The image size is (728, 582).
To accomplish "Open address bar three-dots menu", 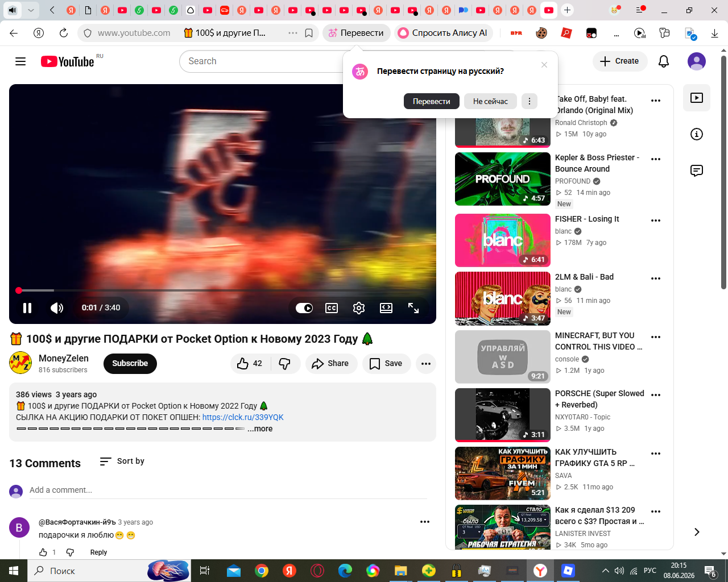I will point(293,33).
